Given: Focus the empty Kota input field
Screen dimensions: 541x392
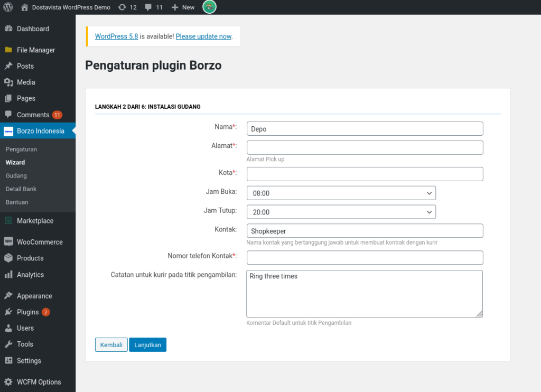Looking at the screenshot, I should (365, 174).
